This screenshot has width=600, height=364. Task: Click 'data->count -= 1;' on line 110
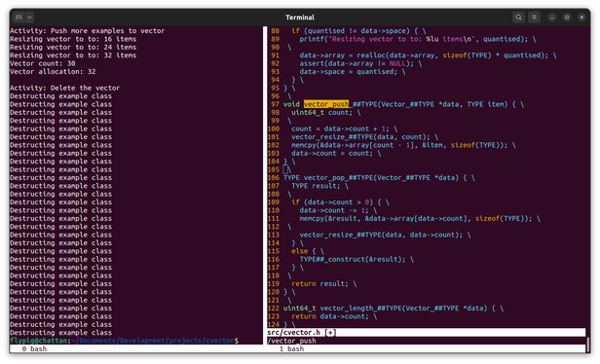click(x=334, y=210)
